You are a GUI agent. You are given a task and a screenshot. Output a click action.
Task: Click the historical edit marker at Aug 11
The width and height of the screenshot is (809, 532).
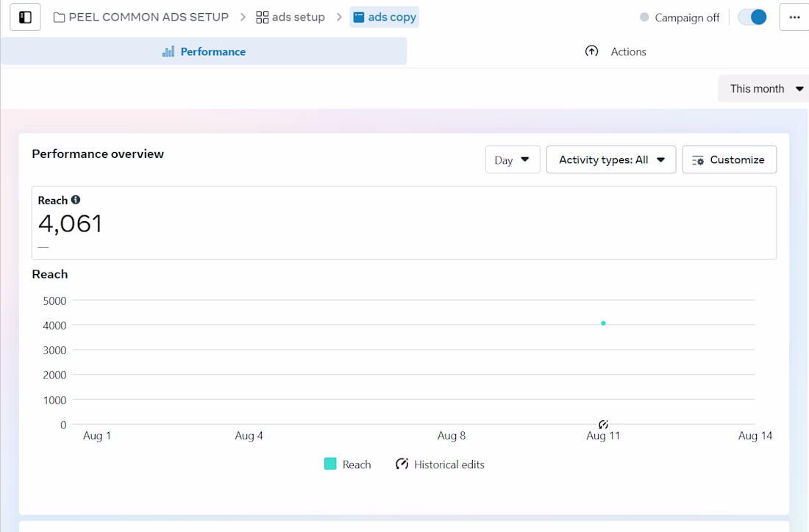pyautogui.click(x=603, y=424)
